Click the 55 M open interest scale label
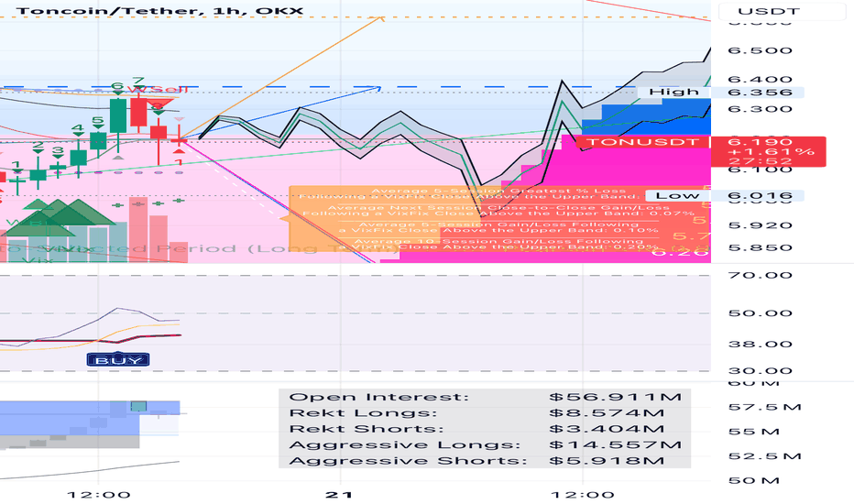 pos(754,432)
